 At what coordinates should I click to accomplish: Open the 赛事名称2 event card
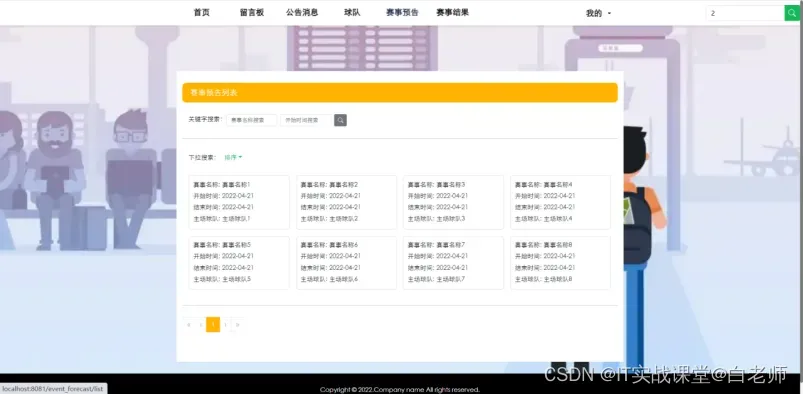346,202
